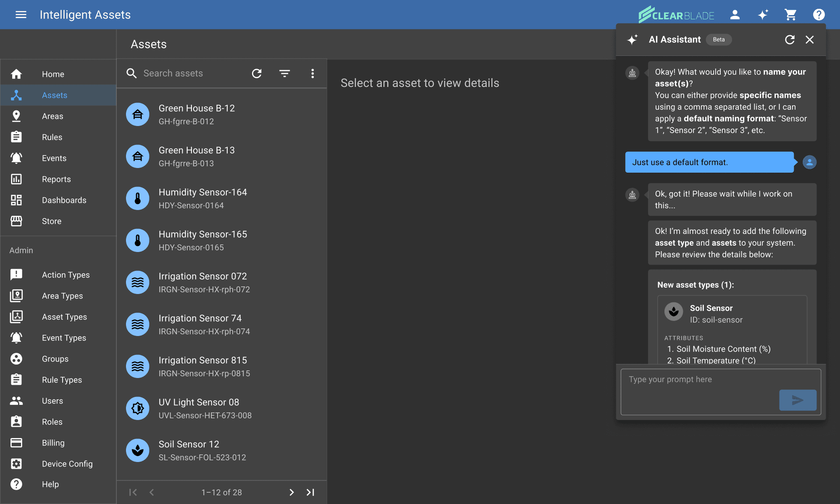Open UV Light Sensor 08 asset
The image size is (840, 504).
(x=199, y=408)
